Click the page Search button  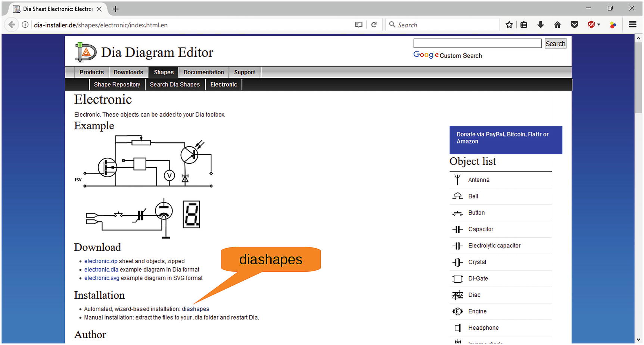(555, 44)
